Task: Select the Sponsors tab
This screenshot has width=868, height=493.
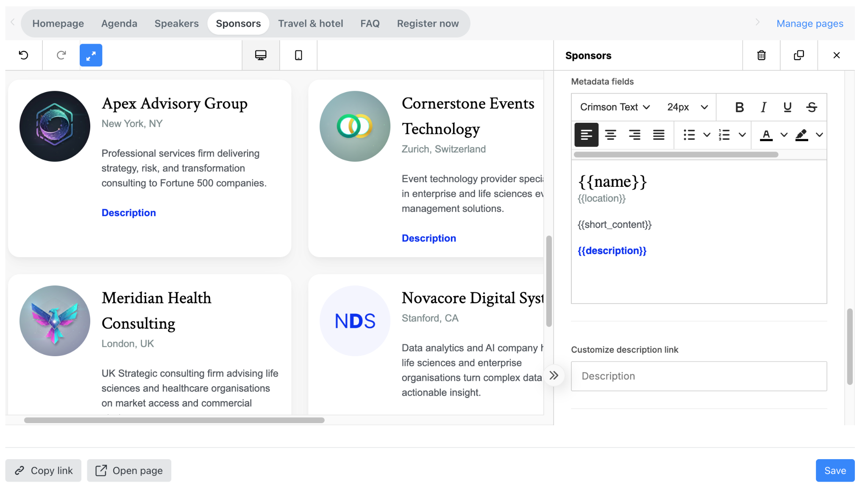Action: click(x=238, y=23)
